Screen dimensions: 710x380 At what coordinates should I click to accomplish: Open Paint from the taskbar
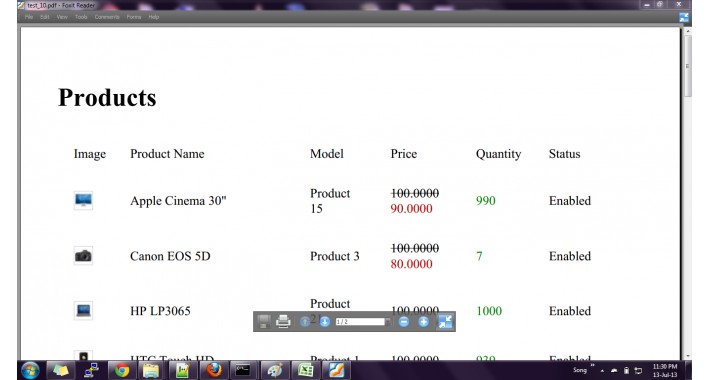(x=274, y=370)
